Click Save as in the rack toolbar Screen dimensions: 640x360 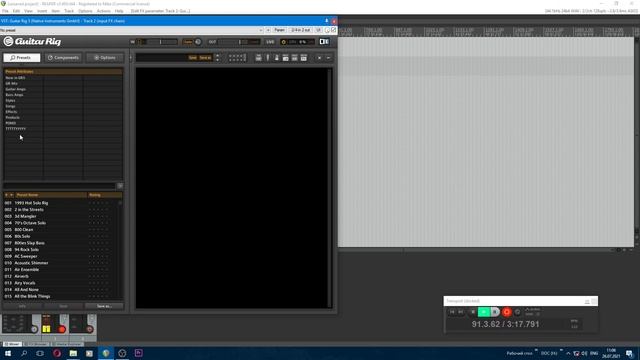205,58
